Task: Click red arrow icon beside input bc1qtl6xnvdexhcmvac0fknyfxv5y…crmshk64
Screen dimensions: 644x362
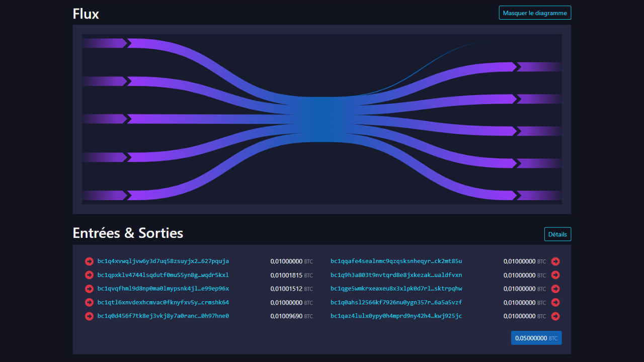Action: [x=89, y=303]
